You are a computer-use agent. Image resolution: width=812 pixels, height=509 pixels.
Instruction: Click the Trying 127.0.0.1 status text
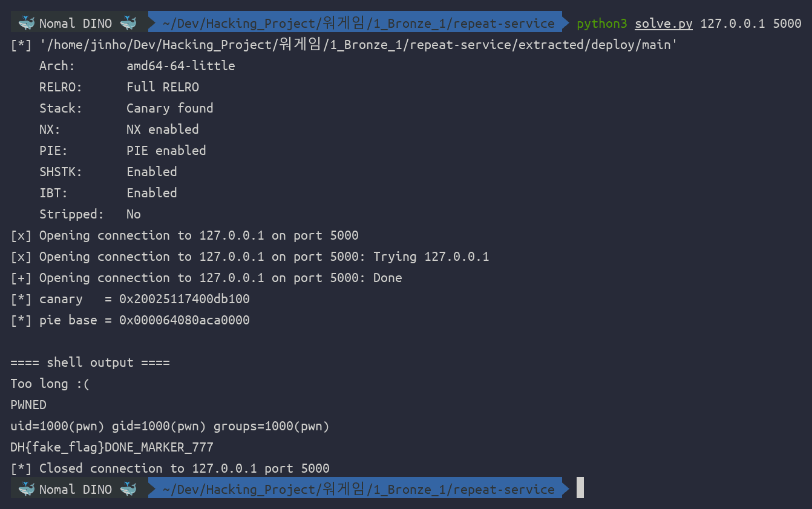[431, 257]
